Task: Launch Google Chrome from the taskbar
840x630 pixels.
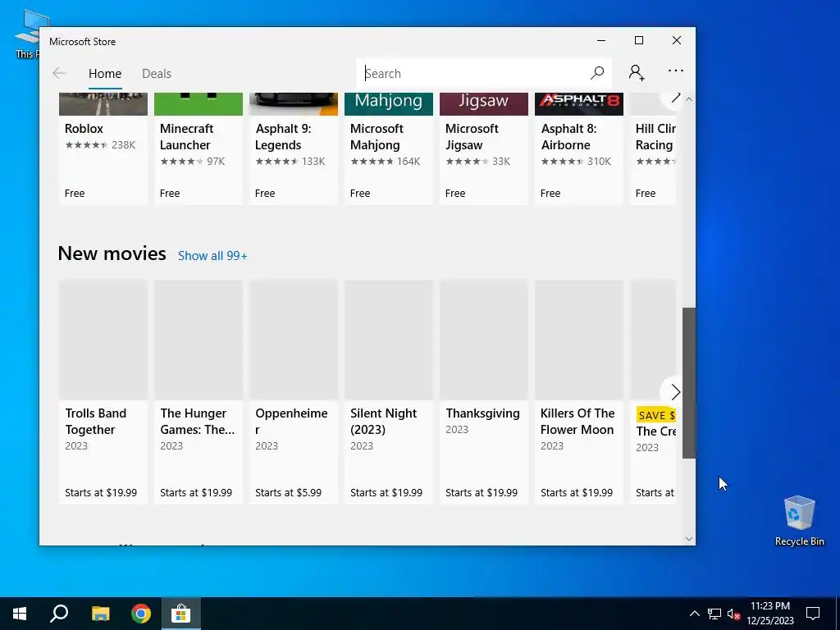Action: click(141, 614)
